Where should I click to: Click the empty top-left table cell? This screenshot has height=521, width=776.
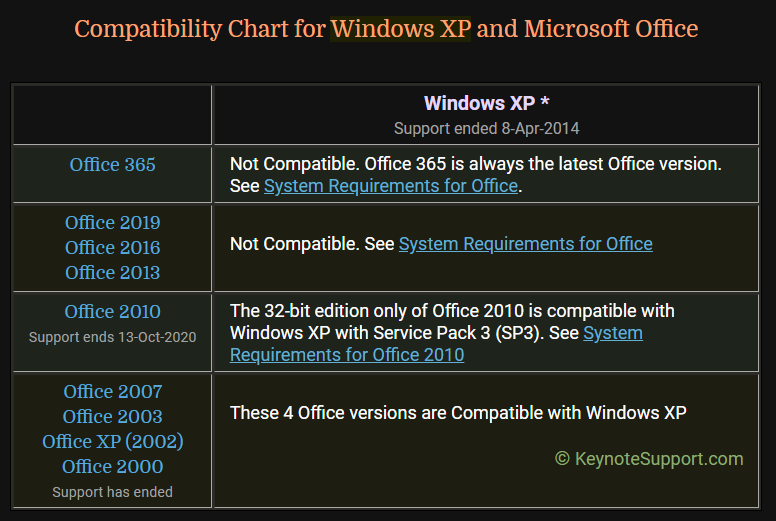[x=112, y=115]
